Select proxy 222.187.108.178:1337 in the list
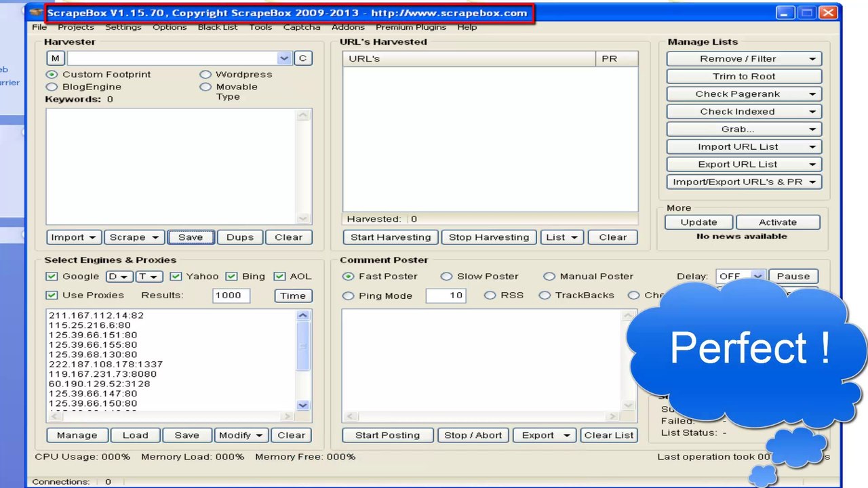868x488 pixels. 106,364
